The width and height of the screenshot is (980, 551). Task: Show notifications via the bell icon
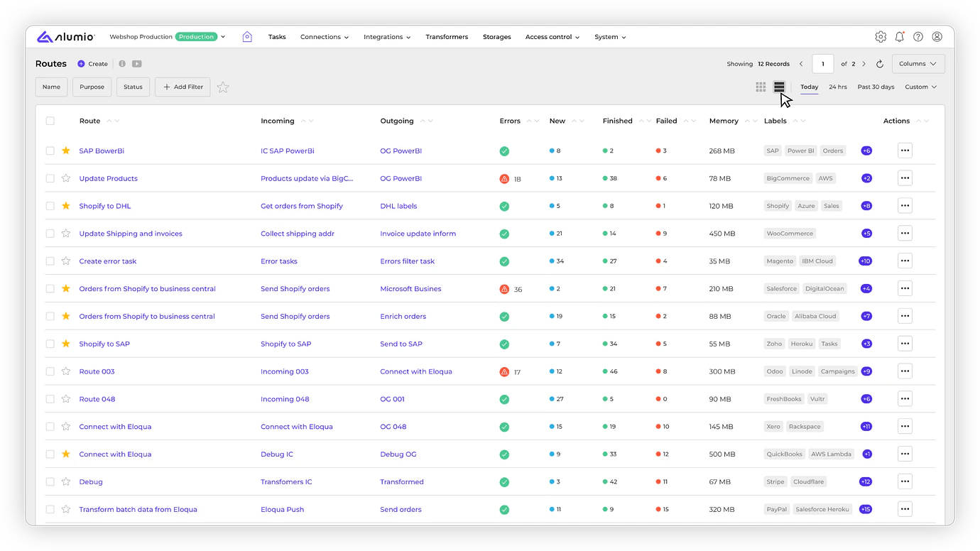click(x=900, y=37)
